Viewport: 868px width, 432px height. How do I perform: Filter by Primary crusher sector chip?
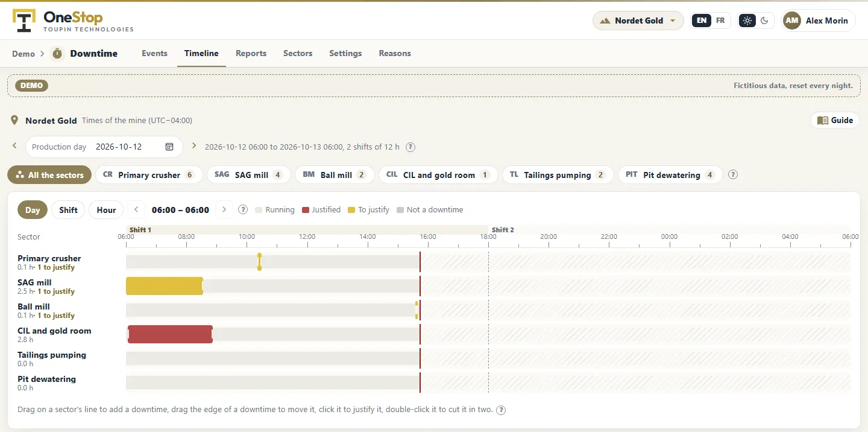click(x=149, y=175)
